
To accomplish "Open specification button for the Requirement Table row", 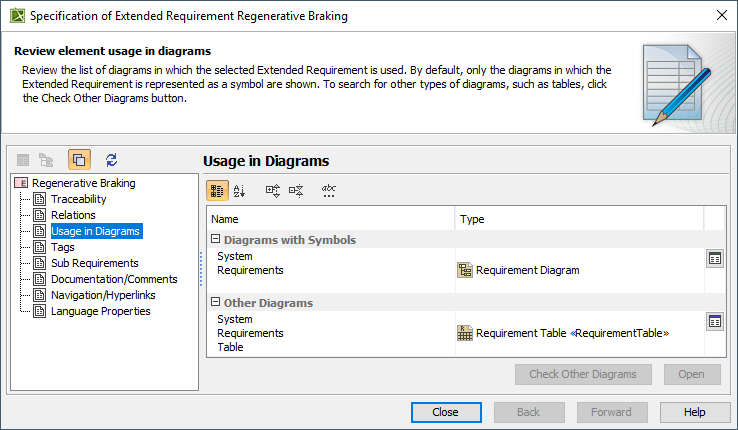I will click(714, 321).
